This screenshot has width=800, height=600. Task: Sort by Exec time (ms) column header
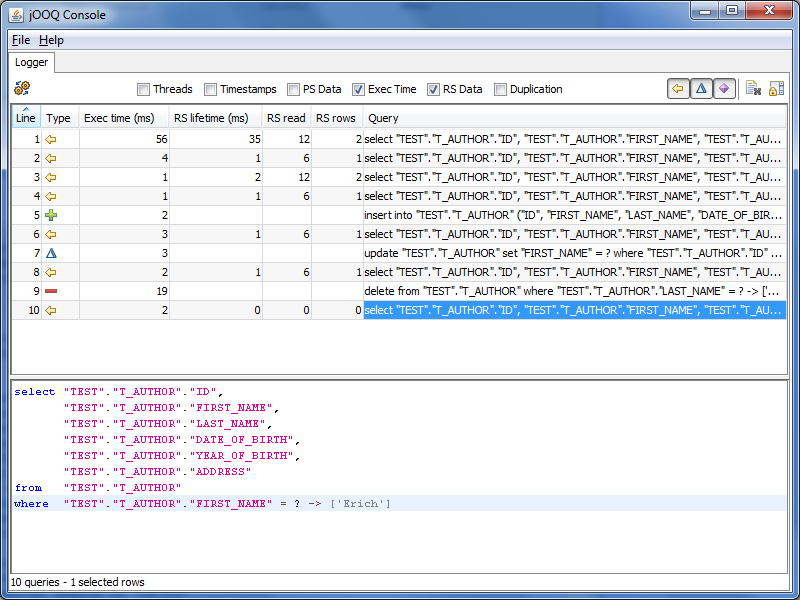pyautogui.click(x=124, y=117)
